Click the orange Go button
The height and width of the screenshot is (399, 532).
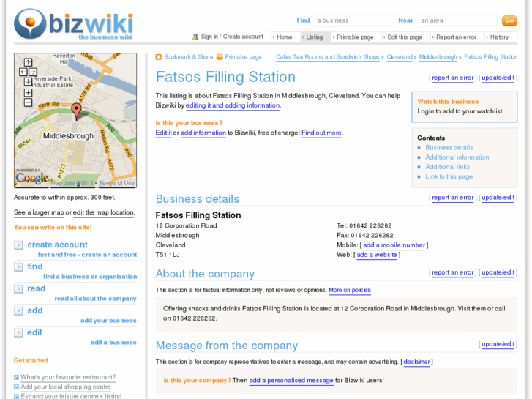(509, 20)
